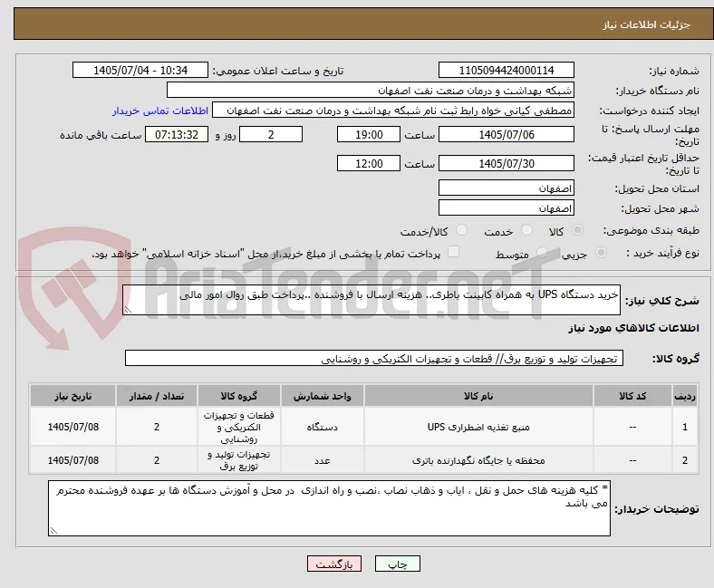This screenshot has width=714, height=588.
Task: Toggle the اسناد خزانه اسلامی payment checkbox
Action: pyautogui.click(x=453, y=251)
